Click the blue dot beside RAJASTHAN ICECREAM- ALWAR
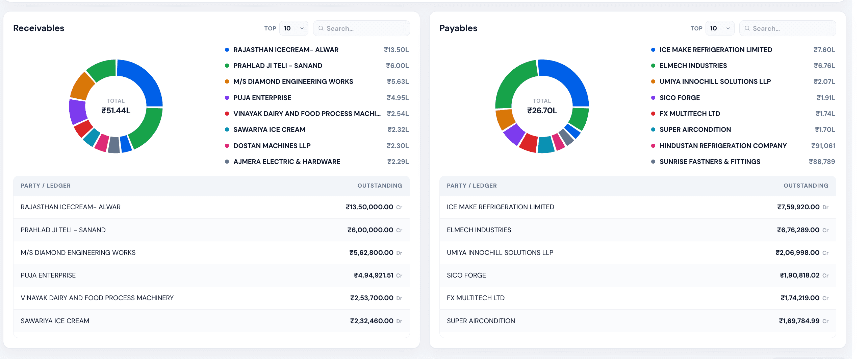This screenshot has width=868, height=359. click(x=227, y=50)
